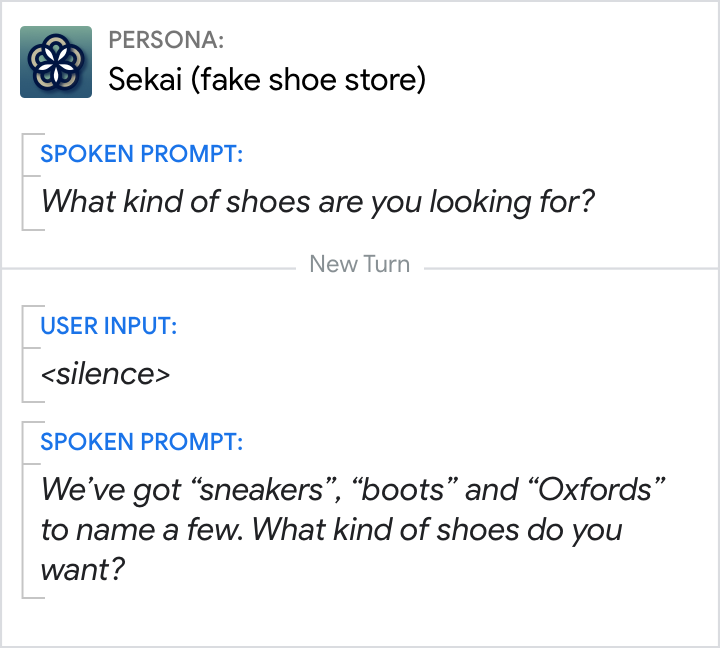Click the divider line left of "New Turn"
Viewport: 720px width, 648px height.
tap(148, 267)
